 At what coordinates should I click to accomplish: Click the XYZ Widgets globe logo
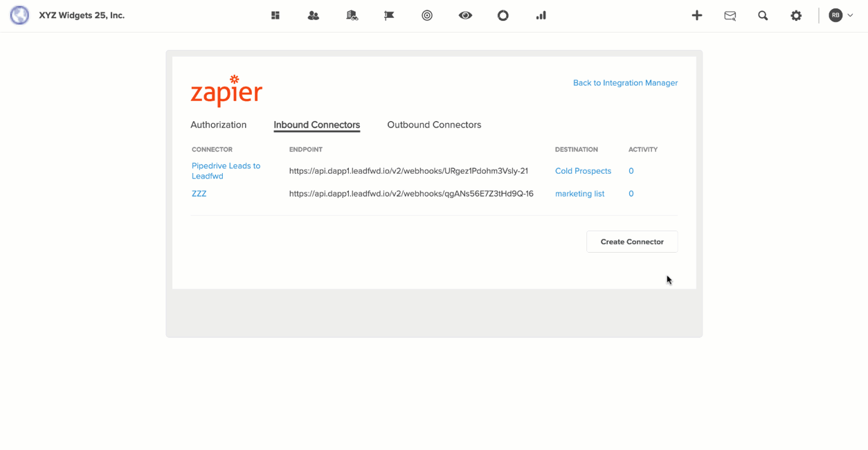point(19,15)
